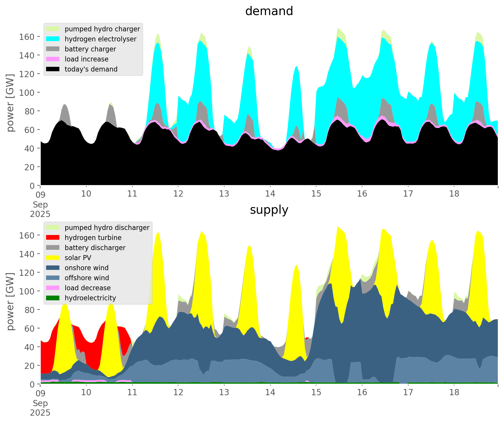Click the yellow solar PV legend swatch

(53, 258)
